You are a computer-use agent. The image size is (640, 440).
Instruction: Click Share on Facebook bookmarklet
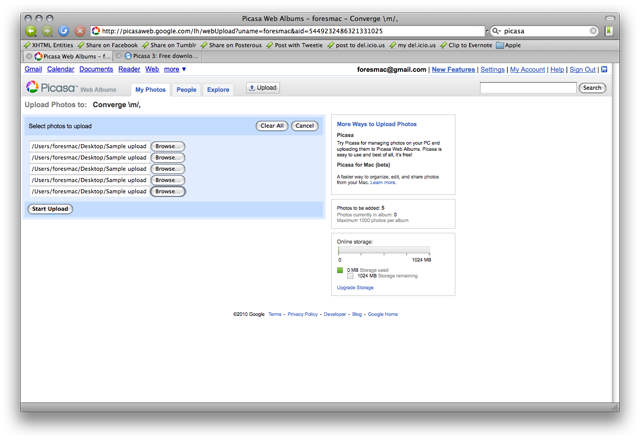click(108, 45)
